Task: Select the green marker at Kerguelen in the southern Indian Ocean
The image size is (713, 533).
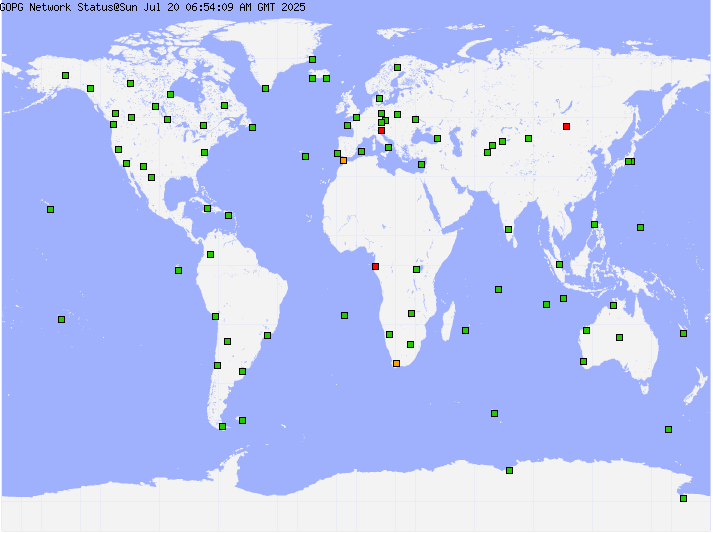Action: [495, 413]
